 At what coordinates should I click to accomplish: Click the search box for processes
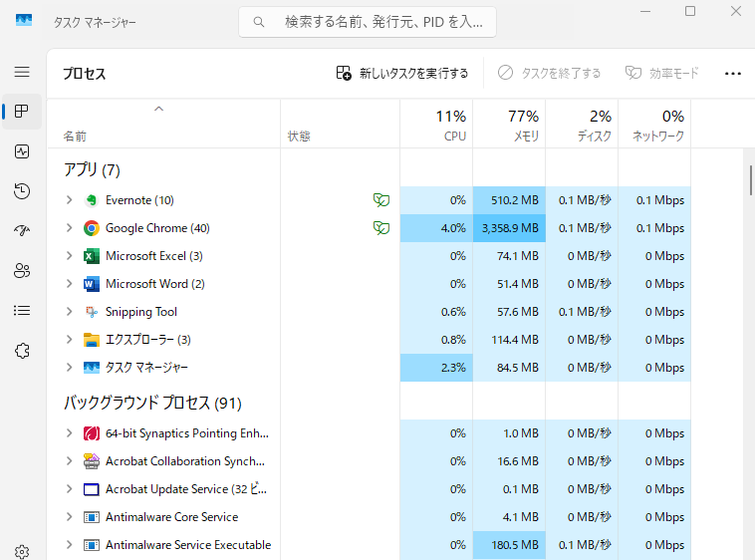click(368, 21)
